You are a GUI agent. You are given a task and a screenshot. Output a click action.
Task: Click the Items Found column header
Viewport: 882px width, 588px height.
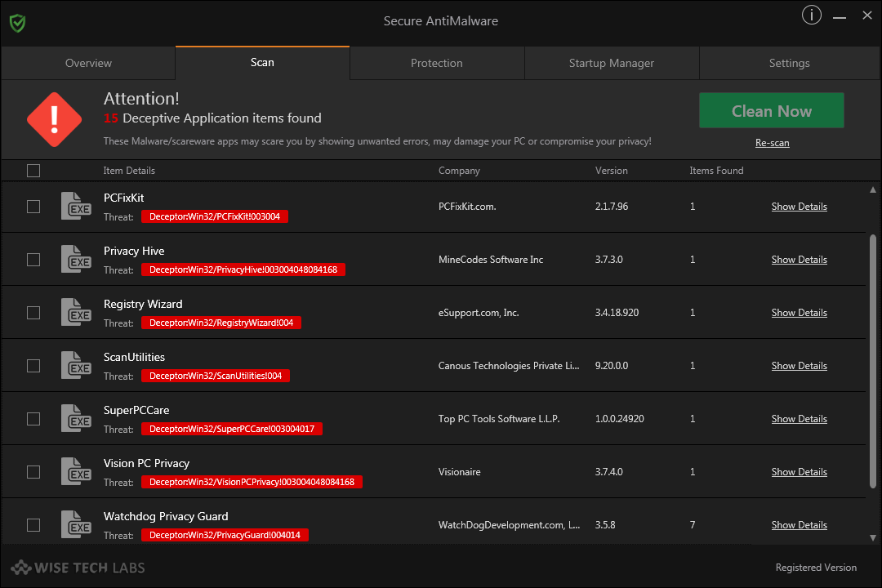pos(716,171)
